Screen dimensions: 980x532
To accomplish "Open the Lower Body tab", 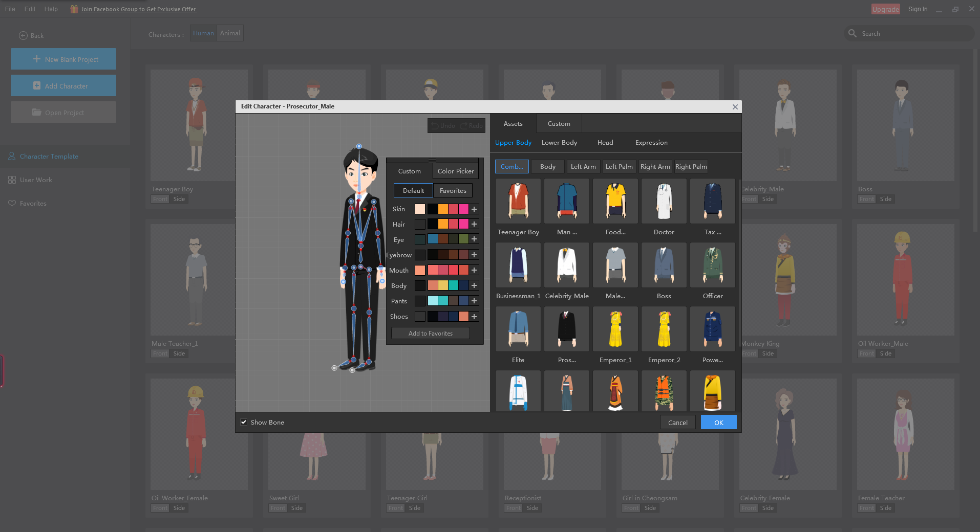I will coord(559,143).
